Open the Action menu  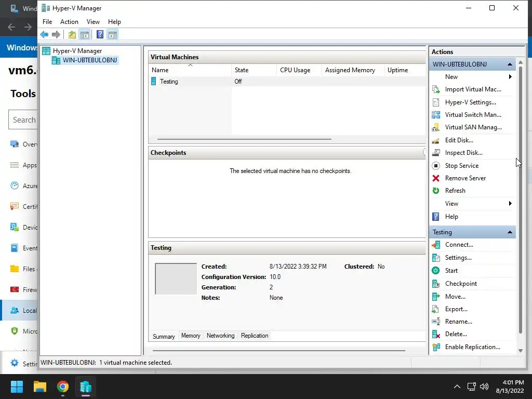point(69,22)
